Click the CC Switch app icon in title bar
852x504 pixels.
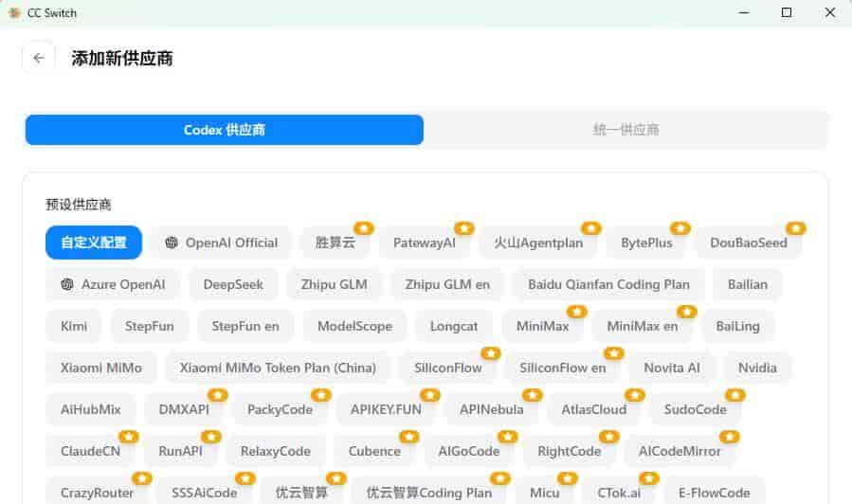tap(14, 12)
